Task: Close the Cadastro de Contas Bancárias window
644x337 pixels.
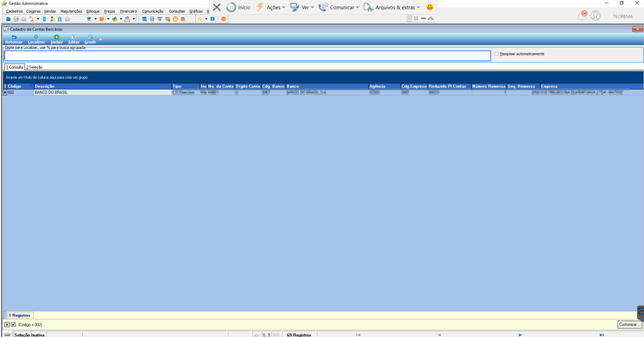Action: [x=637, y=29]
